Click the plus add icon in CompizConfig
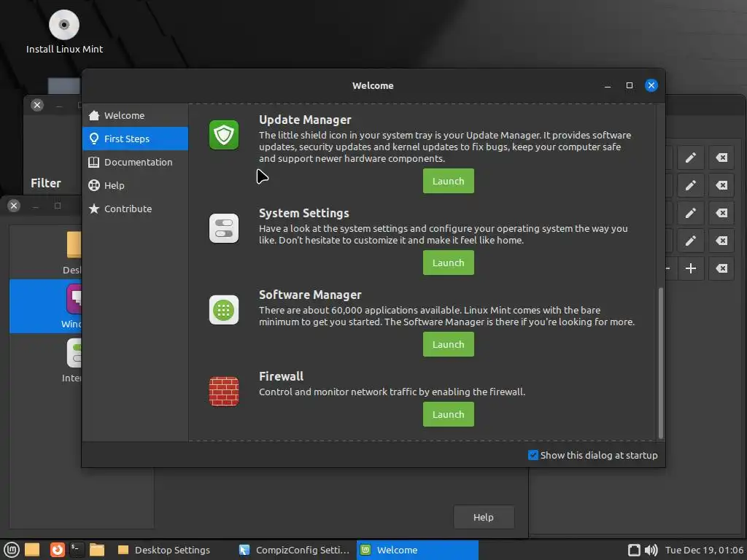The width and height of the screenshot is (747, 560). pos(691,268)
